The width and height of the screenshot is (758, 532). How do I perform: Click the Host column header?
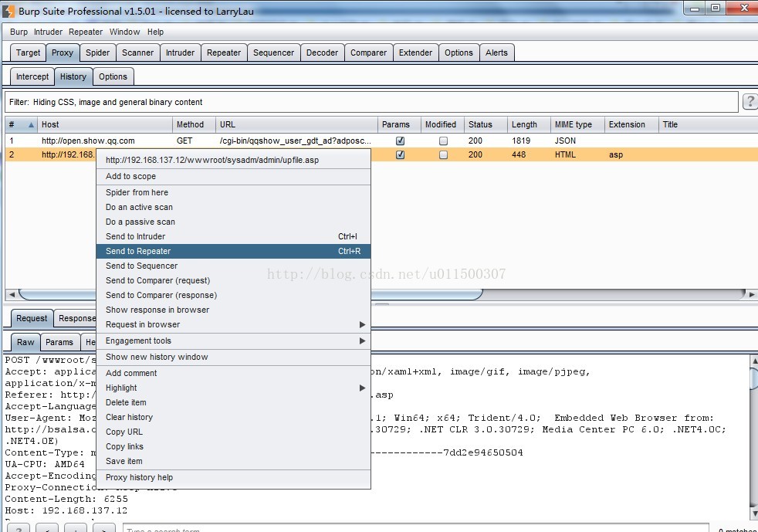point(105,125)
